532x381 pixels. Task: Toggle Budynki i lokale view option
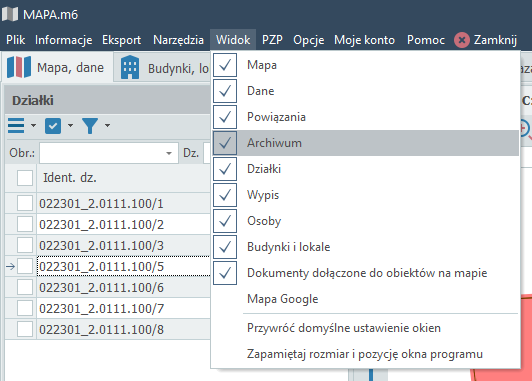point(366,247)
